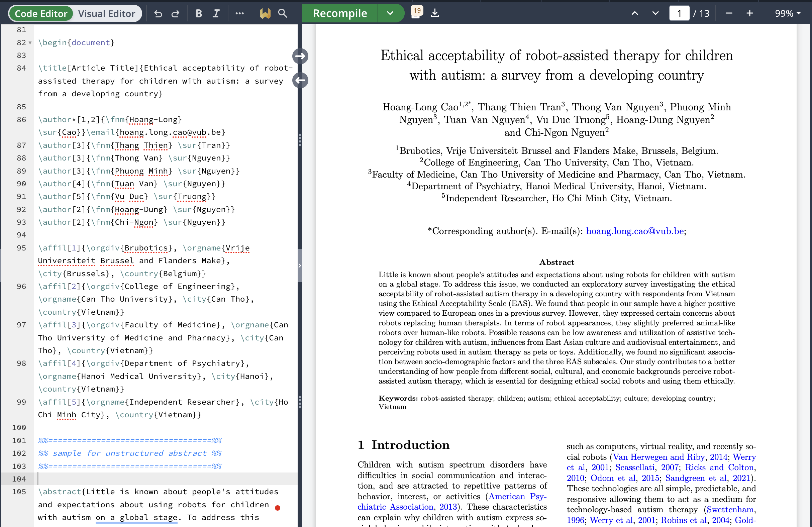
Task: Open the Recompile options dropdown
Action: [x=390, y=13]
